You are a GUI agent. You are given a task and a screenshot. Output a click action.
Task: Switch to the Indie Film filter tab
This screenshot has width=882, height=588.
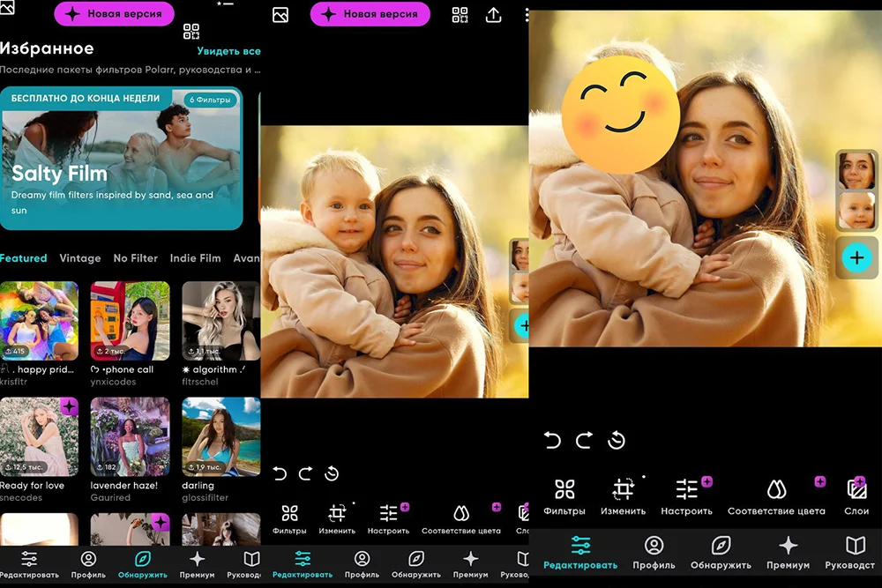(x=195, y=258)
